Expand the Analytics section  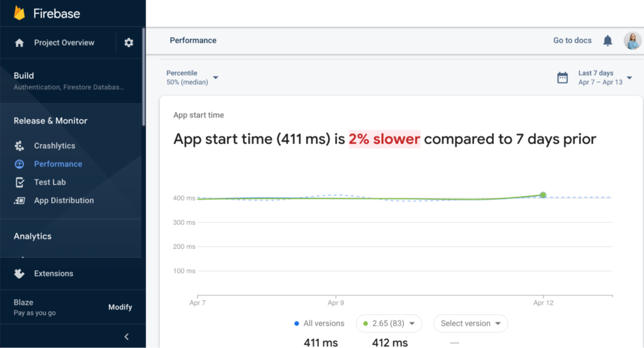point(33,236)
